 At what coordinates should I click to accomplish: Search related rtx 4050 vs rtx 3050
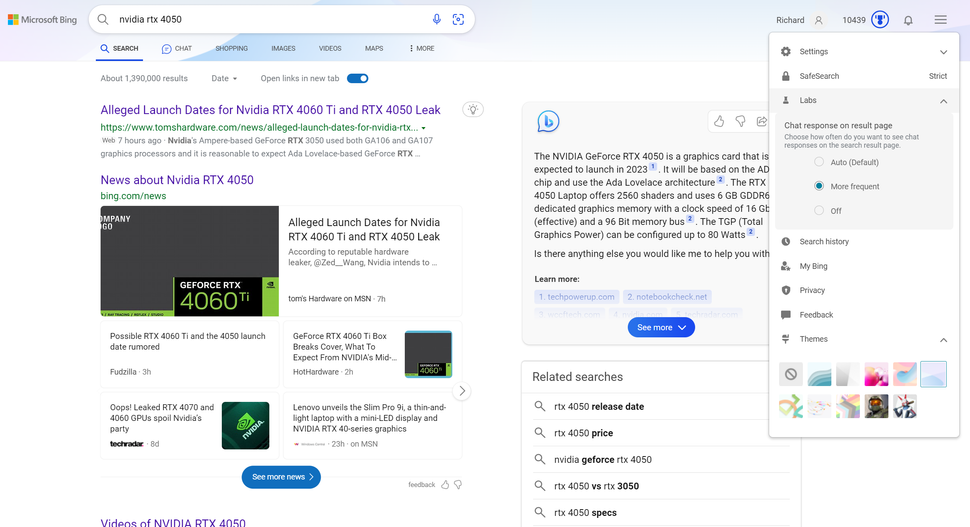(x=596, y=486)
